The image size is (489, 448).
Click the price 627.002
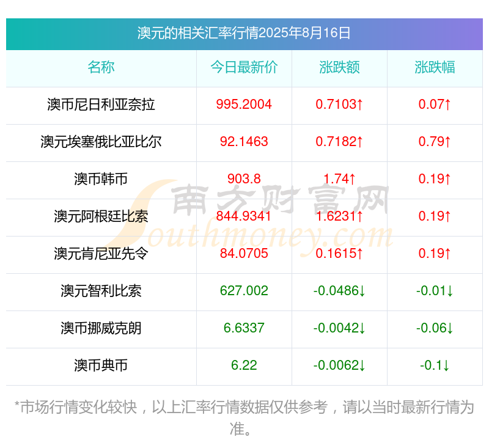pyautogui.click(x=244, y=291)
